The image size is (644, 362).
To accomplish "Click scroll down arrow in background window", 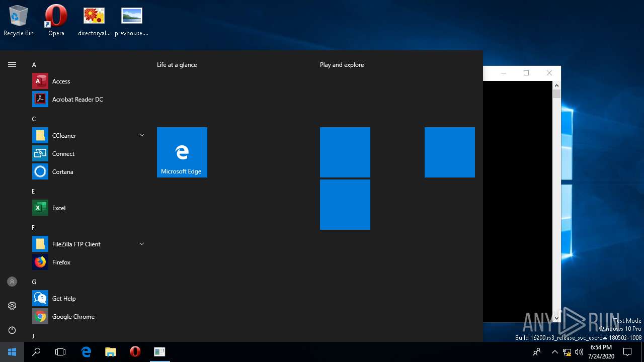I will pyautogui.click(x=556, y=318).
